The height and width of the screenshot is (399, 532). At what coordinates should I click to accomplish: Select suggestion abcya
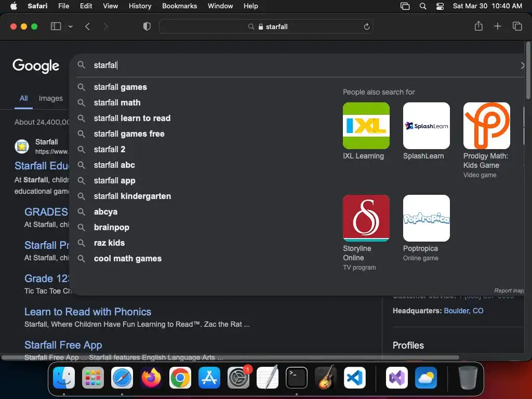[105, 212]
